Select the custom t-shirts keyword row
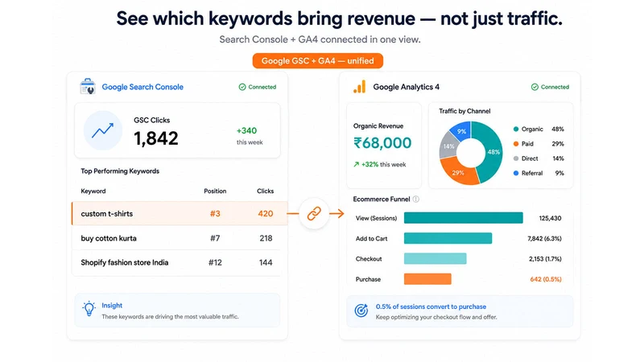 (180, 213)
